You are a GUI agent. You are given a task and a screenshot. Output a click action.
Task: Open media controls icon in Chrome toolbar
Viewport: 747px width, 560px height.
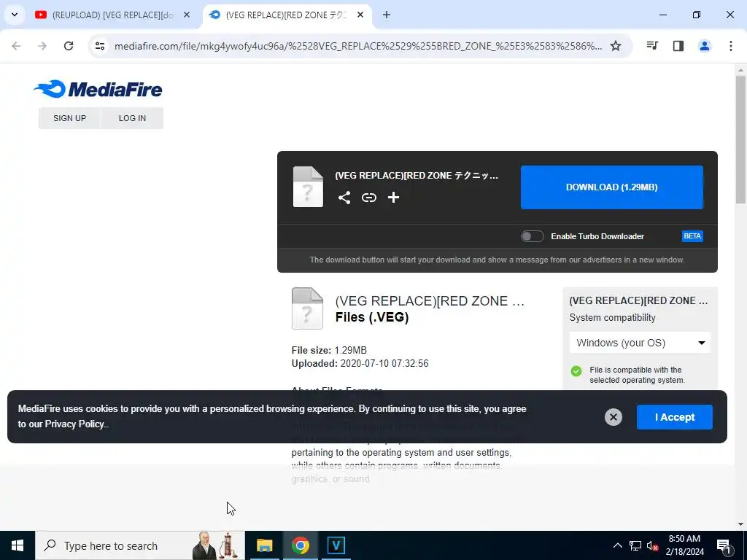(652, 46)
